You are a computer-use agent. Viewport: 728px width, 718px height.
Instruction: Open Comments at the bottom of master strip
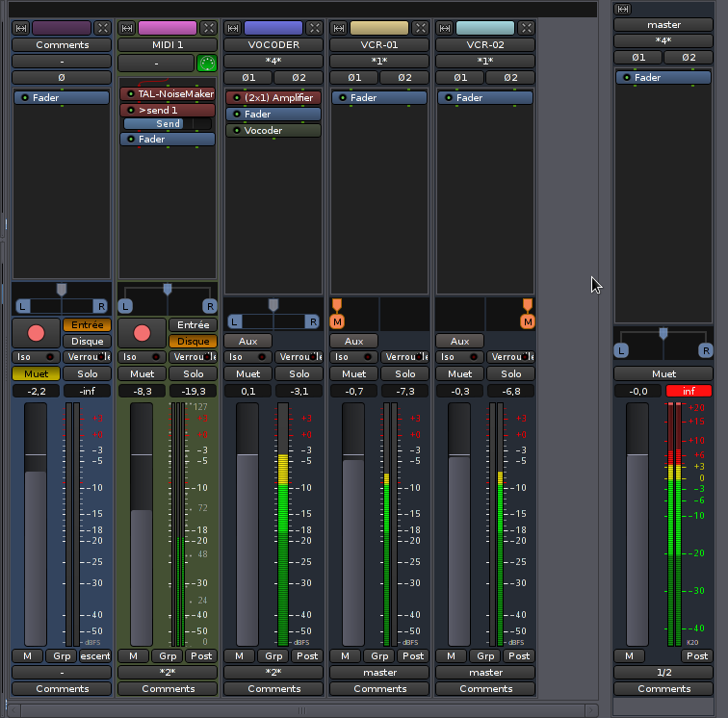tap(663, 688)
